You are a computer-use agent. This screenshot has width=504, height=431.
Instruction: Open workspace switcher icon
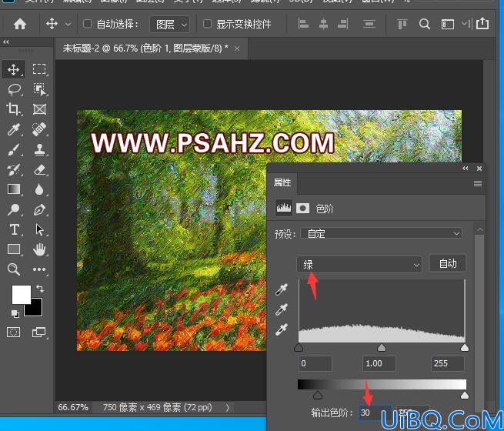447,25
